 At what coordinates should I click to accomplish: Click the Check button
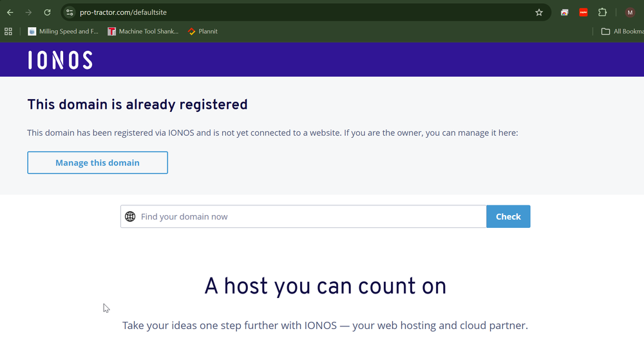(508, 216)
